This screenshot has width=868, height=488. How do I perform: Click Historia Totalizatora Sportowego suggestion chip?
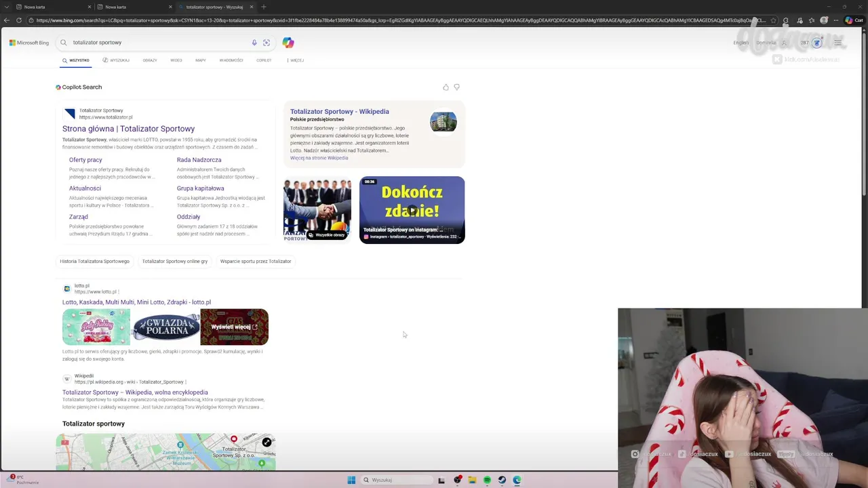click(94, 261)
